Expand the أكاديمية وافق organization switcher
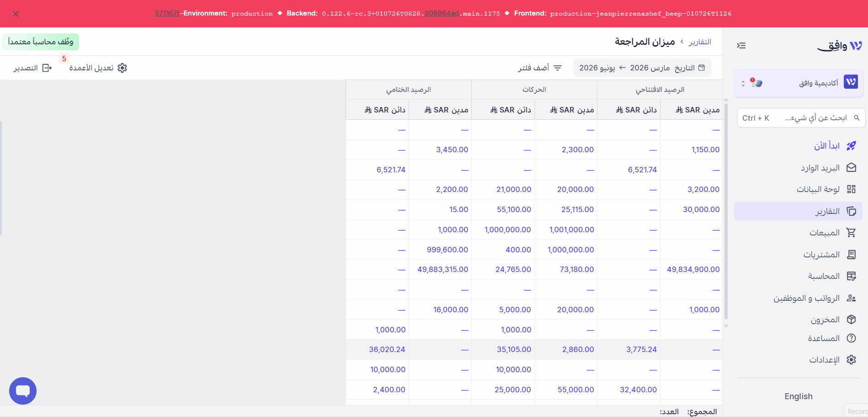Image resolution: width=868 pixels, height=417 pixels. pos(799,83)
